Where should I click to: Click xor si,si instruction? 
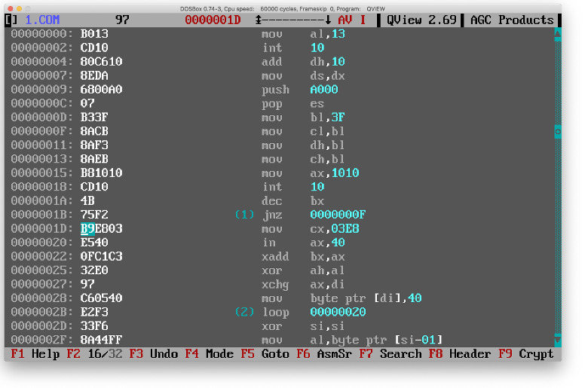pos(303,326)
